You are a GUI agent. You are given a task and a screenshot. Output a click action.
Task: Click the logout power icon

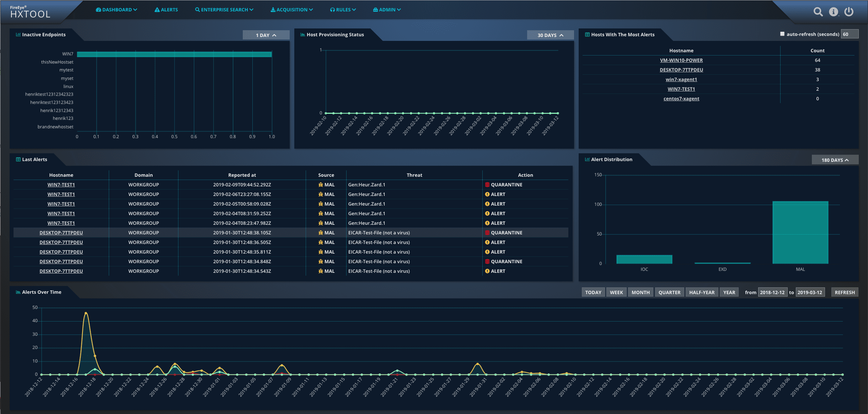click(x=850, y=11)
